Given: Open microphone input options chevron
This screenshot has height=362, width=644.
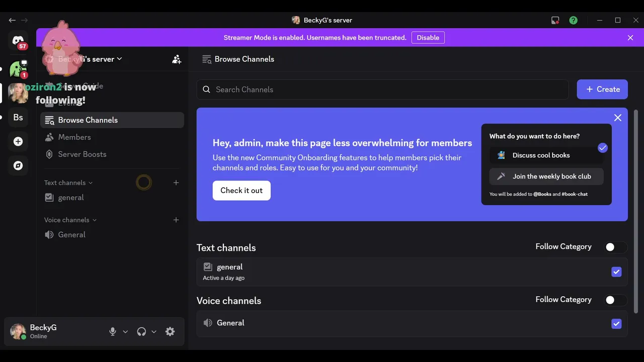Looking at the screenshot, I should [125, 331].
